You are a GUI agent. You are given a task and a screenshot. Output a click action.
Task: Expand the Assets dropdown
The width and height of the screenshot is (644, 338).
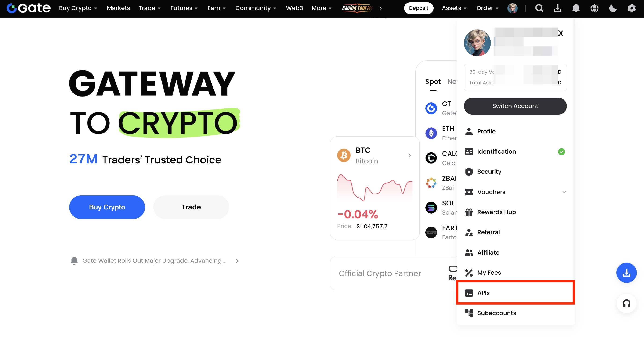(454, 8)
